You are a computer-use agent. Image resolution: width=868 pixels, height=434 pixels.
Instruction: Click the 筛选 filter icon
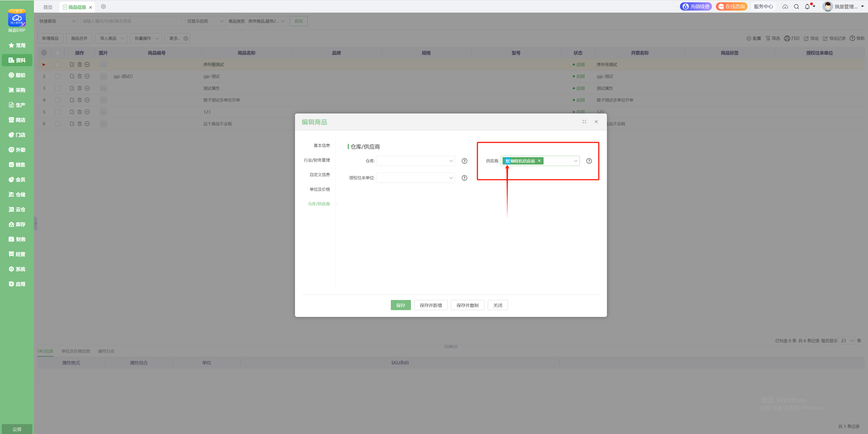pos(773,38)
